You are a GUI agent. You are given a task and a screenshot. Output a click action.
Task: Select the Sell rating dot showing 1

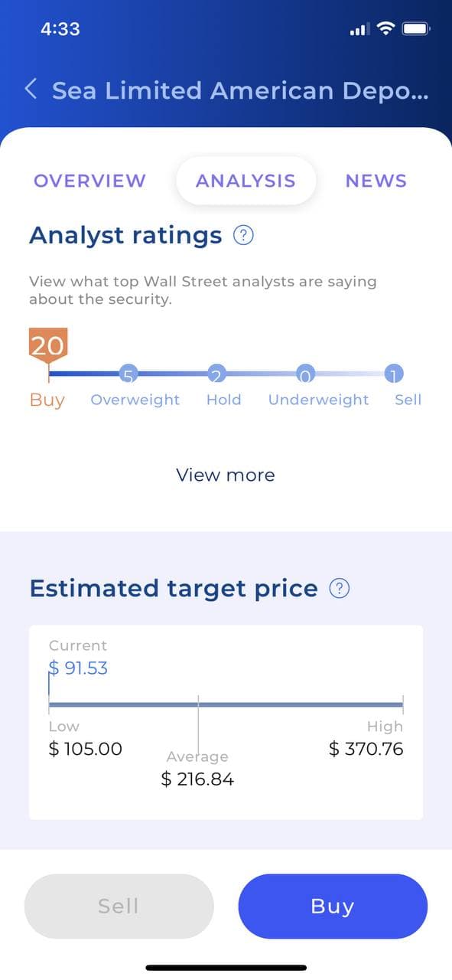point(394,374)
